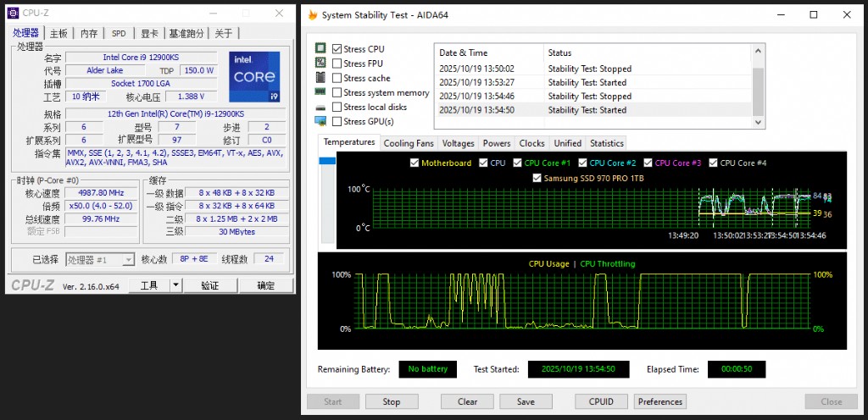Click the FPU icon beside Stress FPU

click(320, 64)
